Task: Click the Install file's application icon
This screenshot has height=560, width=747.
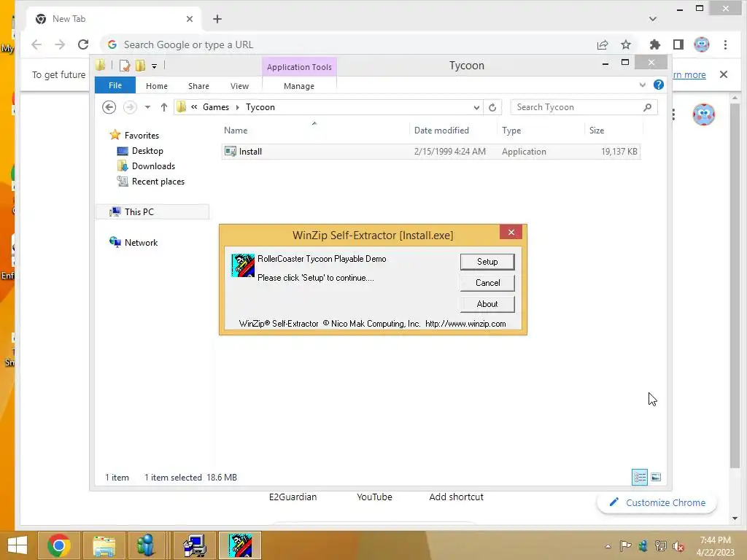Action: point(231,152)
